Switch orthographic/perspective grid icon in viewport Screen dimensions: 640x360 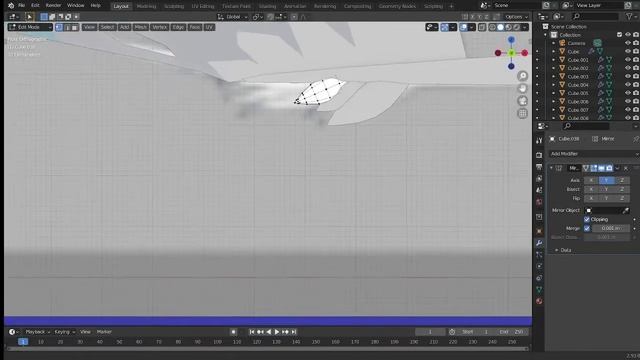point(522,113)
